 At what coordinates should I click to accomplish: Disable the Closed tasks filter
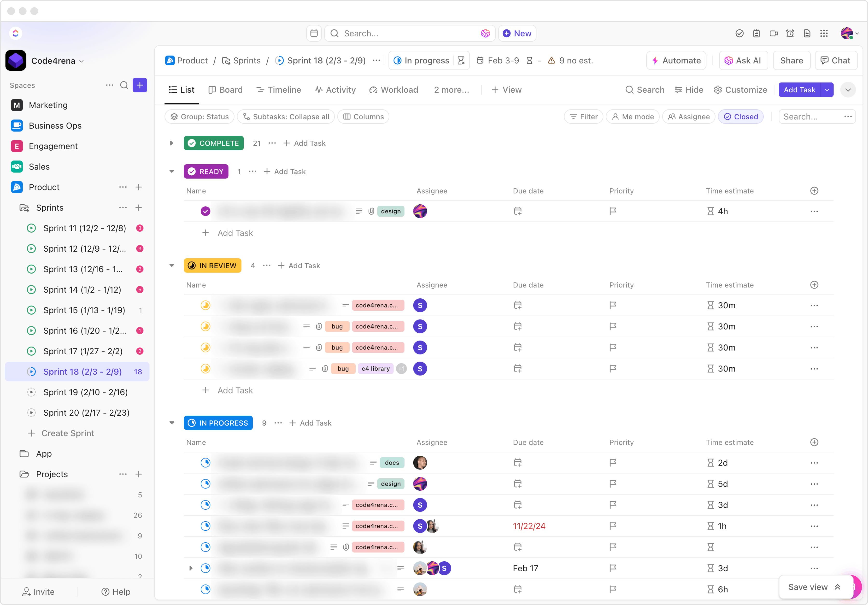coord(741,117)
